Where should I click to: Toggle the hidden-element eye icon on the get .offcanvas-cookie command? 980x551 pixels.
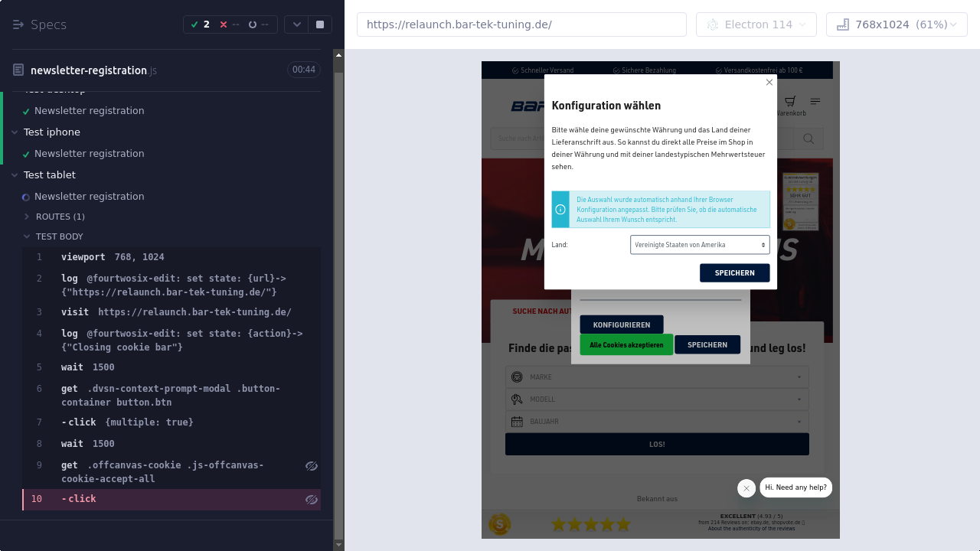(x=312, y=466)
